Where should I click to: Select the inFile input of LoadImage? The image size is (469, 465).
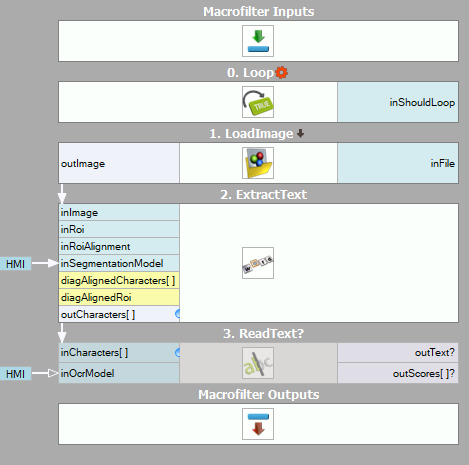tap(398, 163)
